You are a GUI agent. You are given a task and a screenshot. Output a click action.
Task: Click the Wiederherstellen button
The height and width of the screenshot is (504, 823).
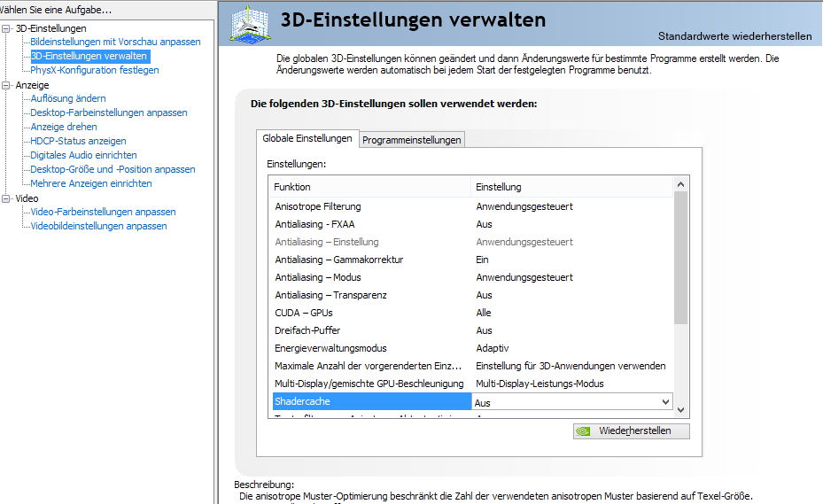click(632, 431)
